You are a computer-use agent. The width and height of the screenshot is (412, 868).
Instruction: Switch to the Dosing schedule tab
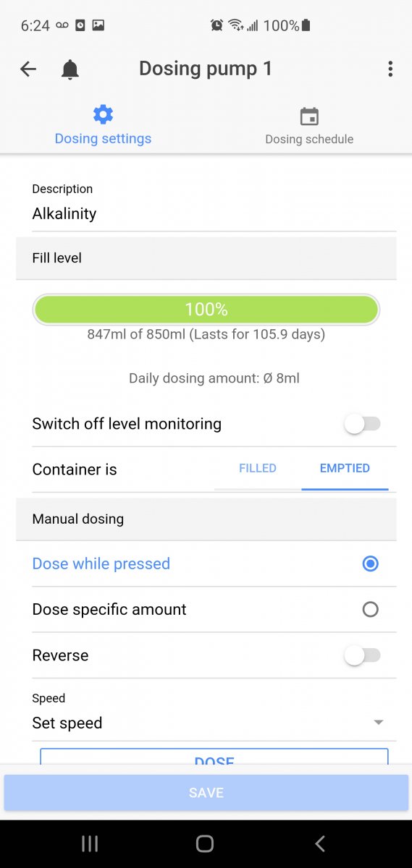click(x=309, y=124)
